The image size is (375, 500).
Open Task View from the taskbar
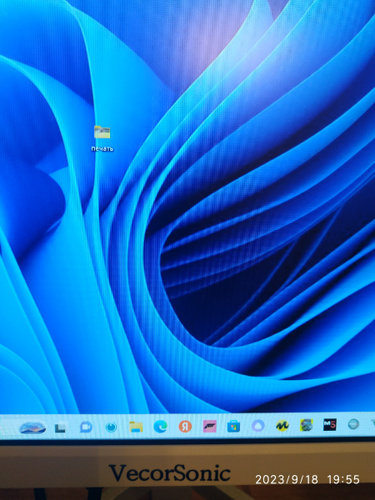(x=60, y=427)
